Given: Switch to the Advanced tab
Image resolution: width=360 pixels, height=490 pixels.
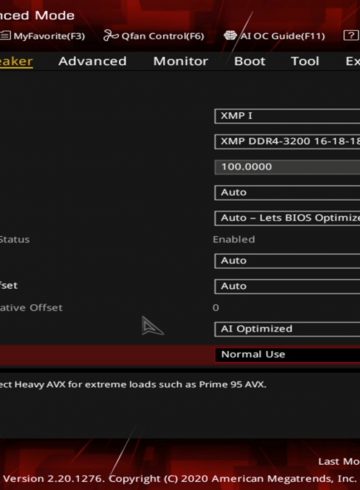Looking at the screenshot, I should pyautogui.click(x=92, y=61).
